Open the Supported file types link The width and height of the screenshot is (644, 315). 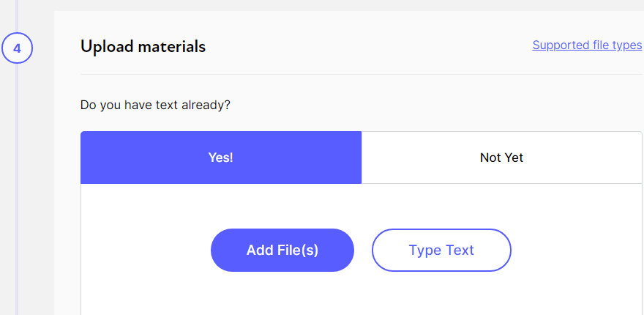[x=586, y=45]
